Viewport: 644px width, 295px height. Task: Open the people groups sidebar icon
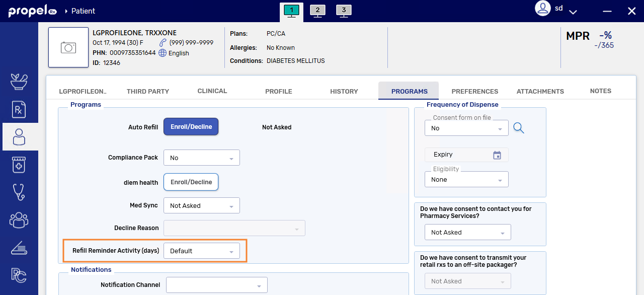pyautogui.click(x=19, y=219)
